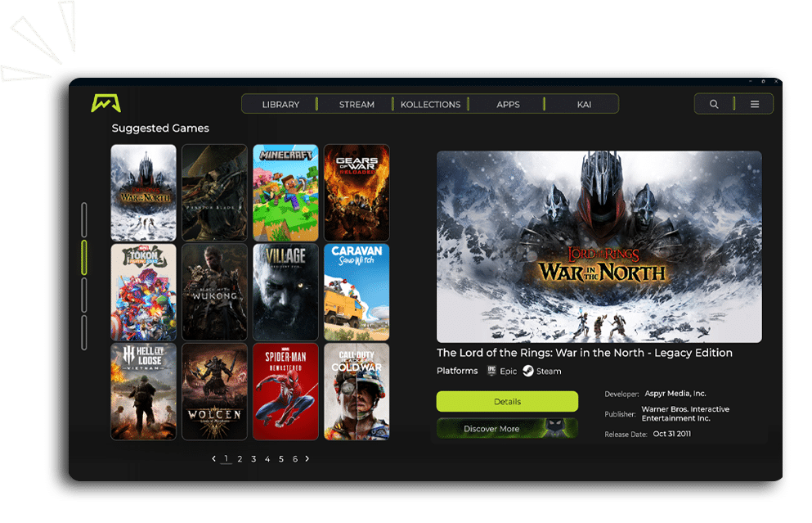The width and height of the screenshot is (812, 523).
Task: Click the green Details button
Action: click(x=507, y=401)
